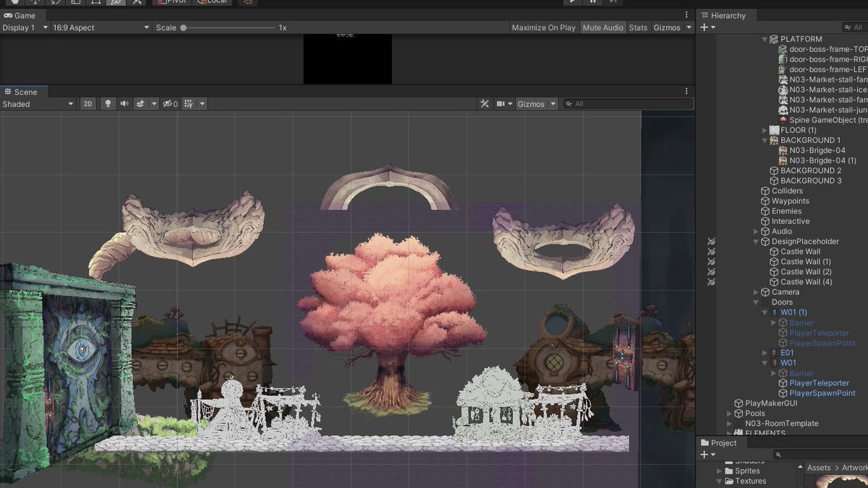Click the plus icon in Hierarchy

[x=704, y=27]
